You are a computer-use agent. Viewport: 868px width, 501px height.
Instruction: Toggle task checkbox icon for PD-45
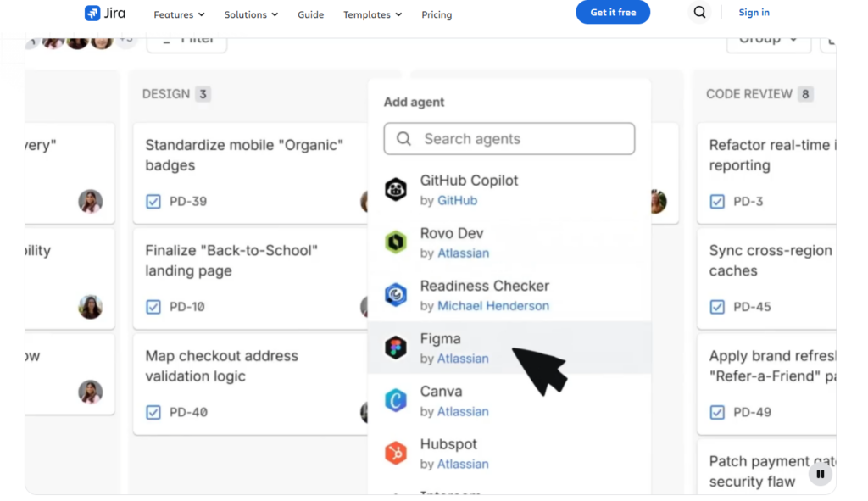717,307
